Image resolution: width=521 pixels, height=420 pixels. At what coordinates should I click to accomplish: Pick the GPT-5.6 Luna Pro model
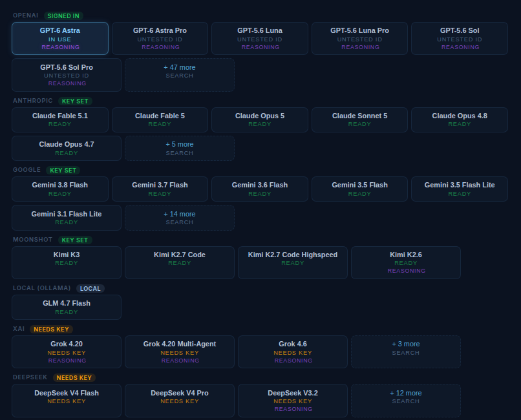click(x=359, y=39)
